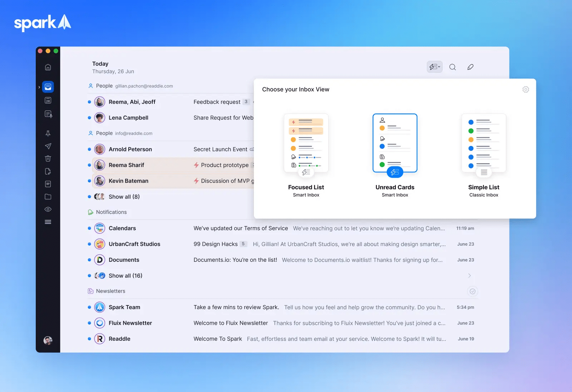Open the Spark Team review email
The image size is (572, 392).
point(282,307)
